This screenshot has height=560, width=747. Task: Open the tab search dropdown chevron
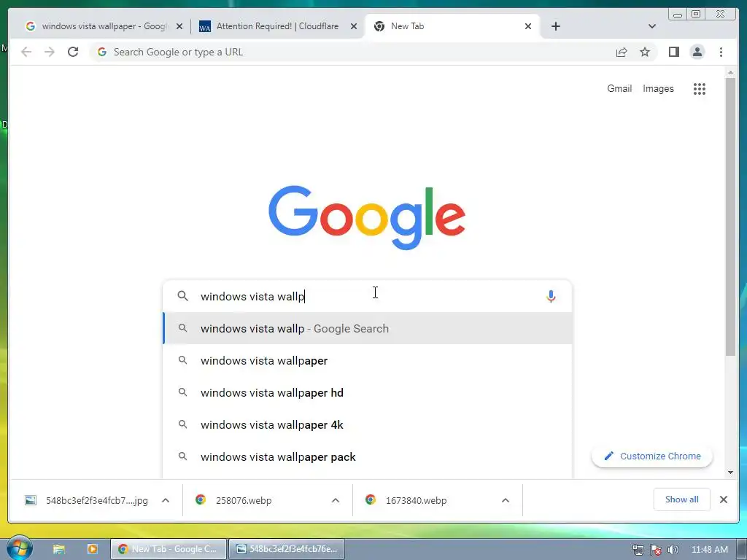pos(651,26)
